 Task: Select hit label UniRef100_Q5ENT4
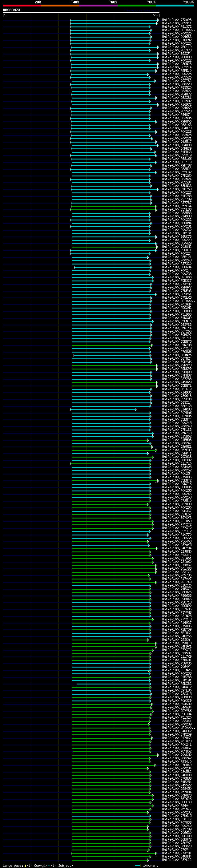176,419
